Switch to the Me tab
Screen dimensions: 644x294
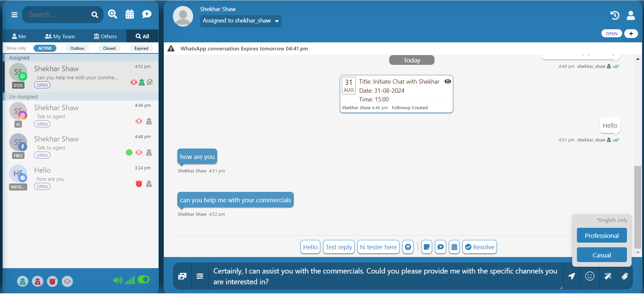(19, 36)
